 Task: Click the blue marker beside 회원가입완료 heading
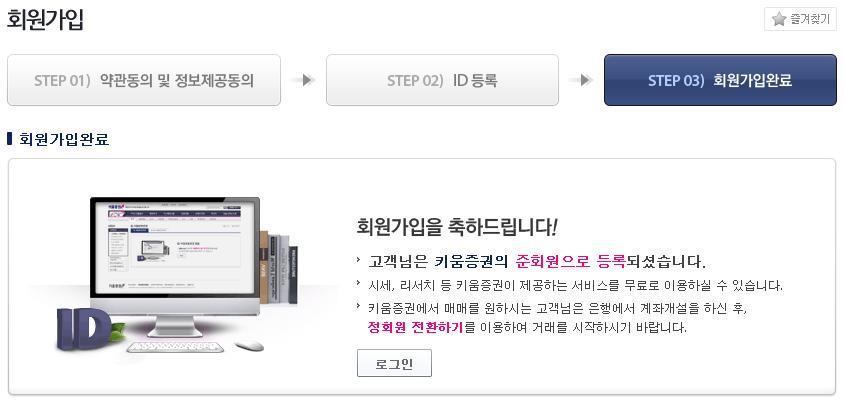click(x=9, y=139)
